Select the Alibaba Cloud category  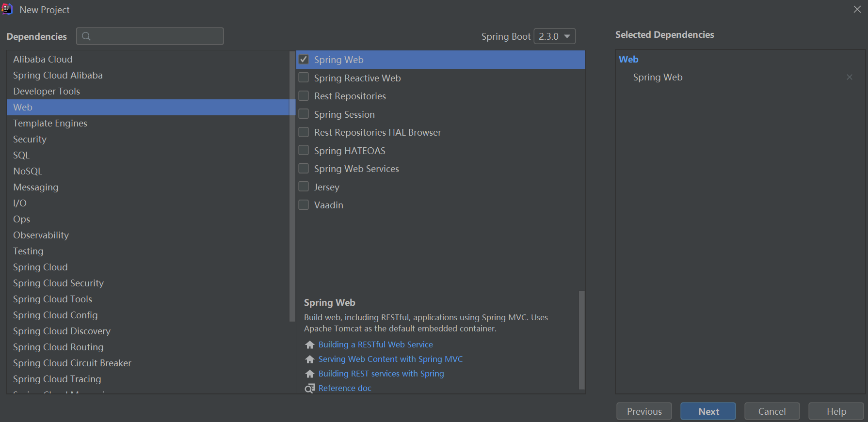tap(148, 59)
